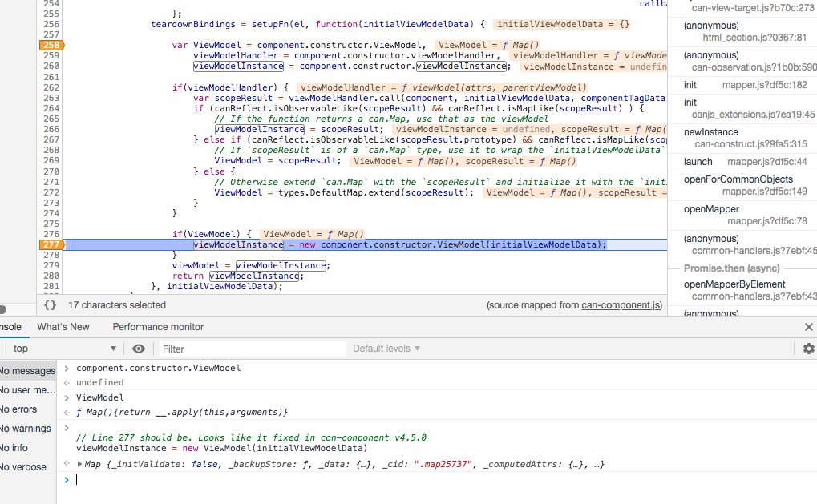817x504 pixels.
Task: Click line number 262 in gutter
Action: click(x=51, y=87)
